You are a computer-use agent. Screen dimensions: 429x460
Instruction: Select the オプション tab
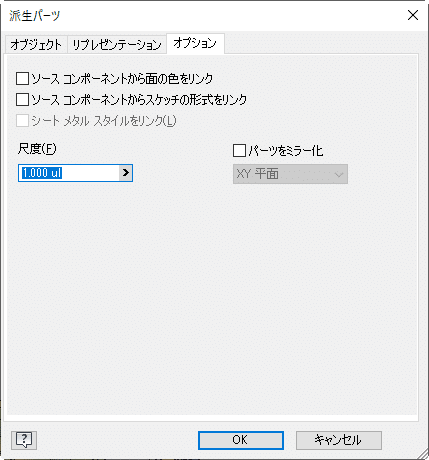point(195,43)
